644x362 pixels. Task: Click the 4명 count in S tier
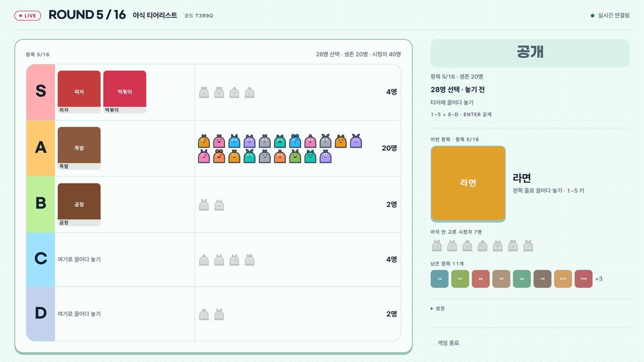[x=391, y=92]
